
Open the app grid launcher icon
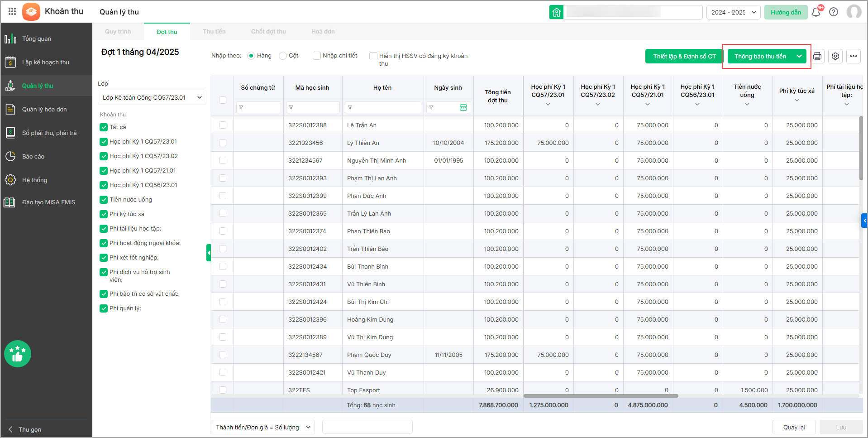pyautogui.click(x=12, y=11)
